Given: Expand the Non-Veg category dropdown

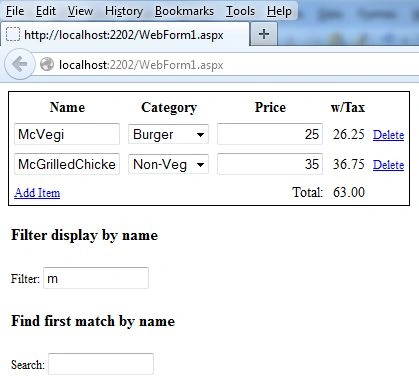Looking at the screenshot, I should coord(168,164).
